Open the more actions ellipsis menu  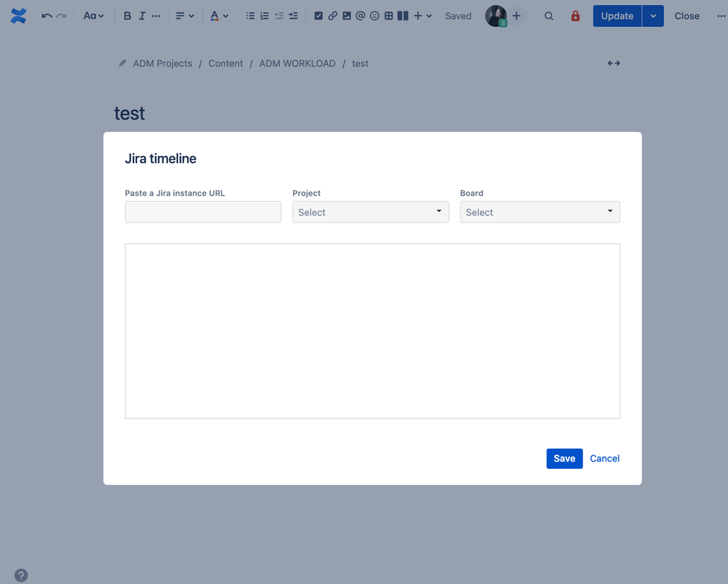pyautogui.click(x=721, y=16)
